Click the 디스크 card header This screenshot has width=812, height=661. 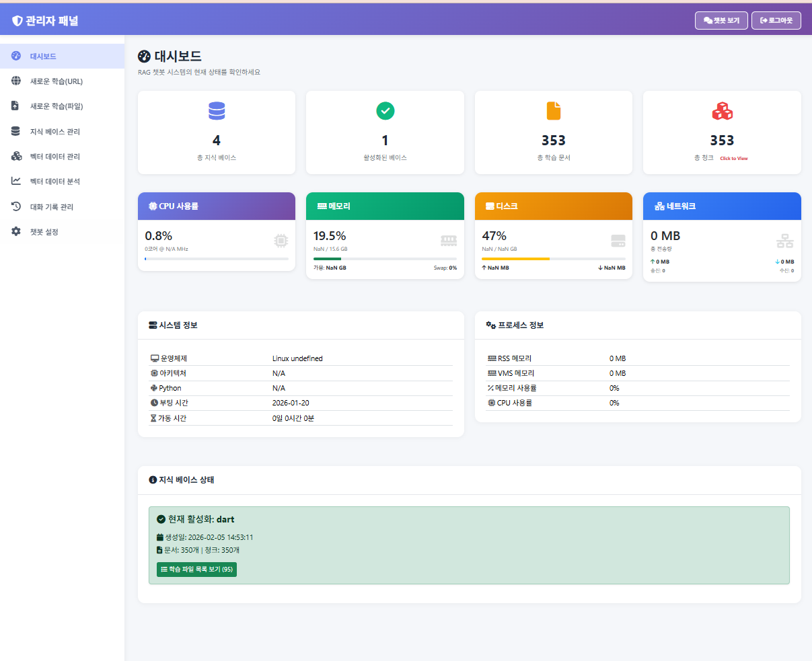pyautogui.click(x=554, y=206)
